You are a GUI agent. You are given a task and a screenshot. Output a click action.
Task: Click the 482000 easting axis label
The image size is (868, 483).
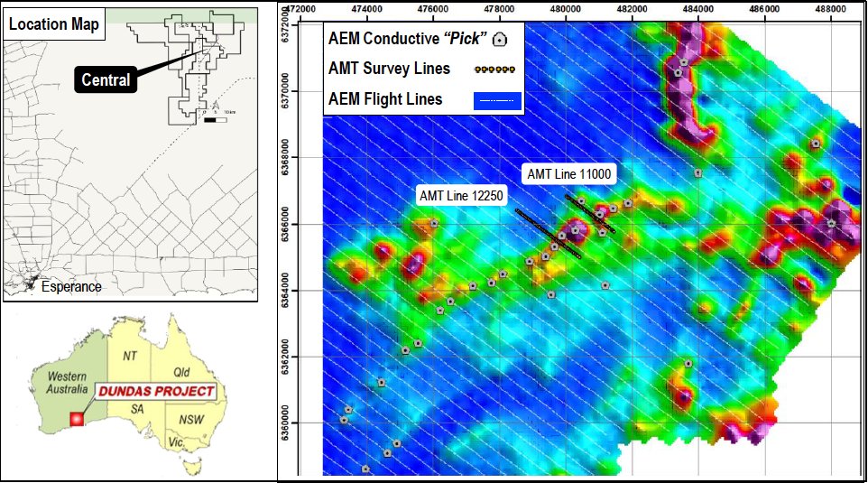632,9
